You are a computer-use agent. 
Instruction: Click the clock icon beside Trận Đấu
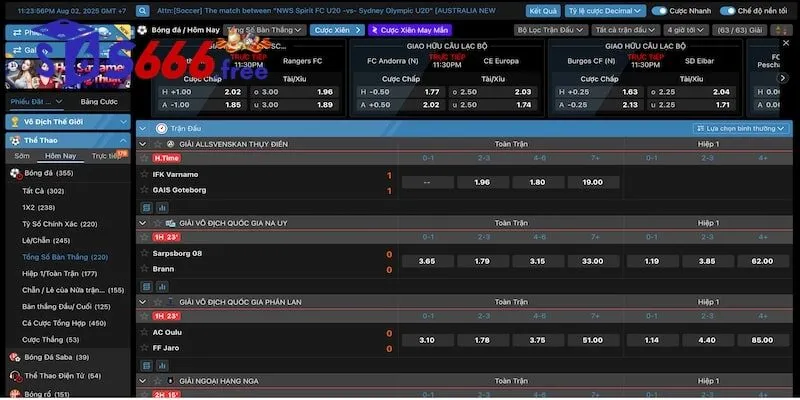pyautogui.click(x=161, y=129)
